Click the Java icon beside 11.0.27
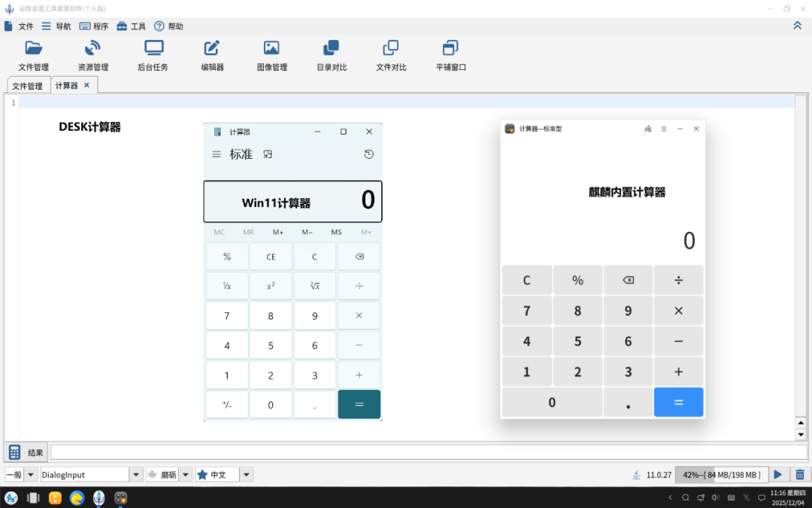 637,474
